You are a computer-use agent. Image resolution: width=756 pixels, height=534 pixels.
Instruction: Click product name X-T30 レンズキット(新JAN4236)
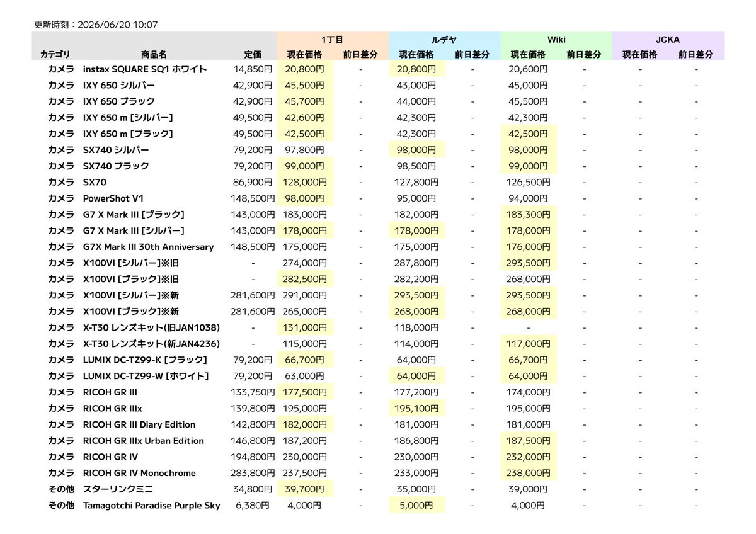point(151,344)
